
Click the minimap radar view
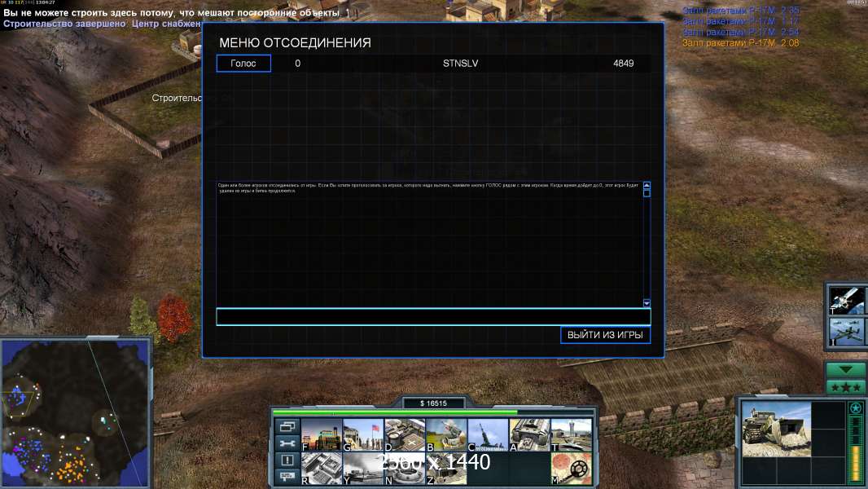click(x=75, y=412)
